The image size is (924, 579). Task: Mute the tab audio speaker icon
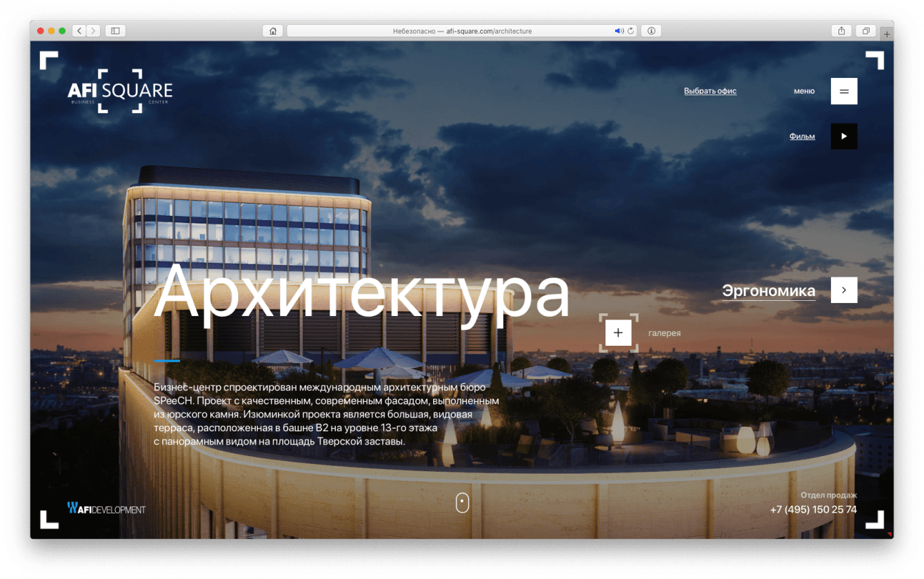(619, 31)
